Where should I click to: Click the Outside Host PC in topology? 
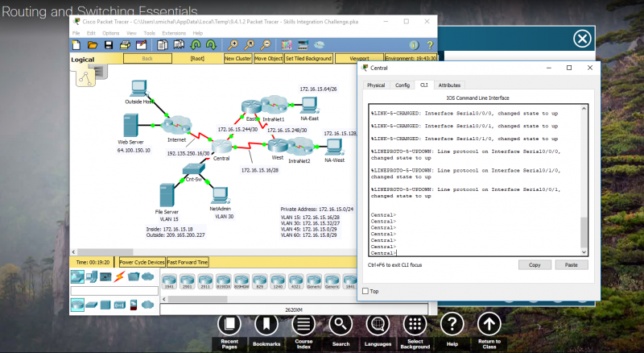pyautogui.click(x=138, y=89)
